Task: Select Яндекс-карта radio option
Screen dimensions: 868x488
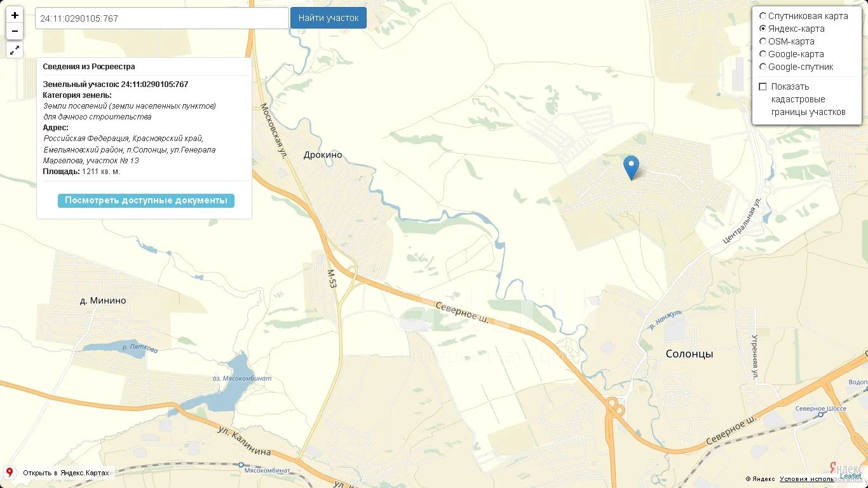Action: click(763, 29)
